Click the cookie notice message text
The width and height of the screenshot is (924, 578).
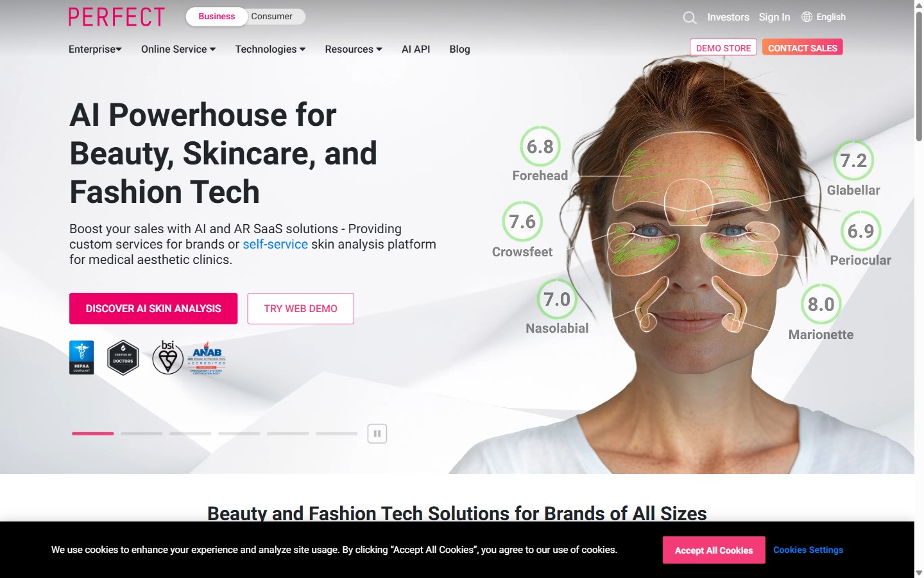334,550
